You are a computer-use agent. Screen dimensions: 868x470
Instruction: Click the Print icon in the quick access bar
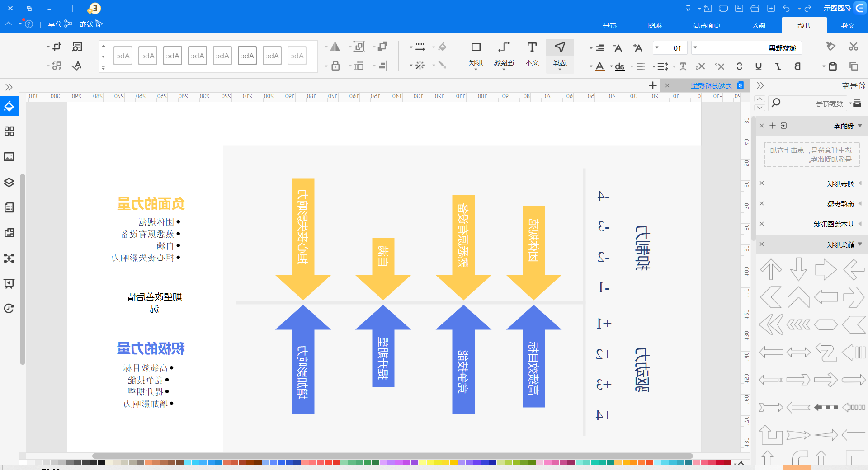pyautogui.click(x=723, y=8)
